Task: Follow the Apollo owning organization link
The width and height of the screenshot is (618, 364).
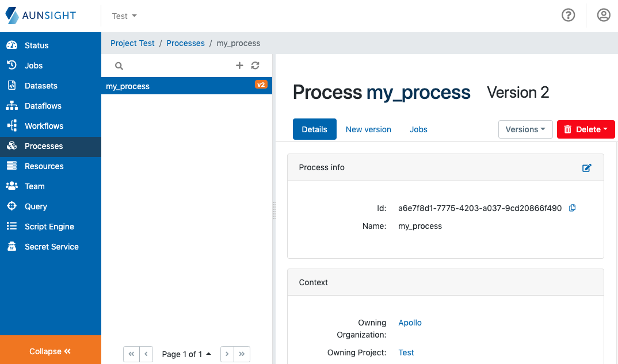Action: click(410, 323)
